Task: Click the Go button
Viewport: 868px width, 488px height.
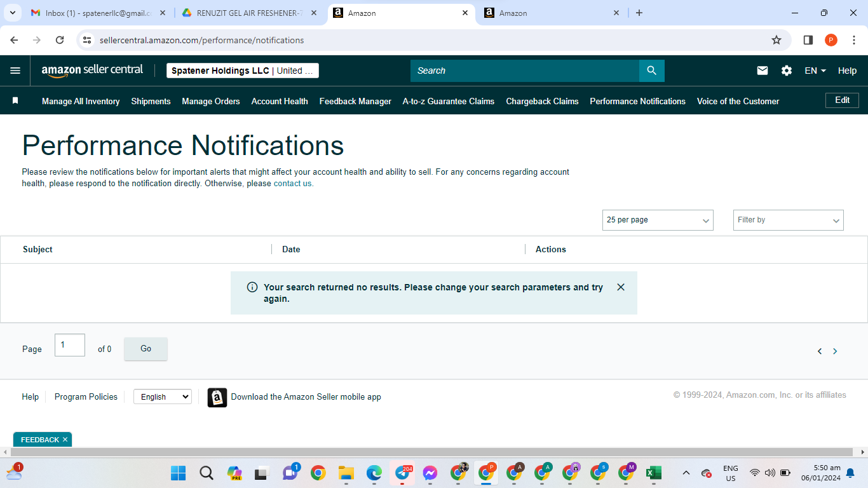Action: point(146,349)
